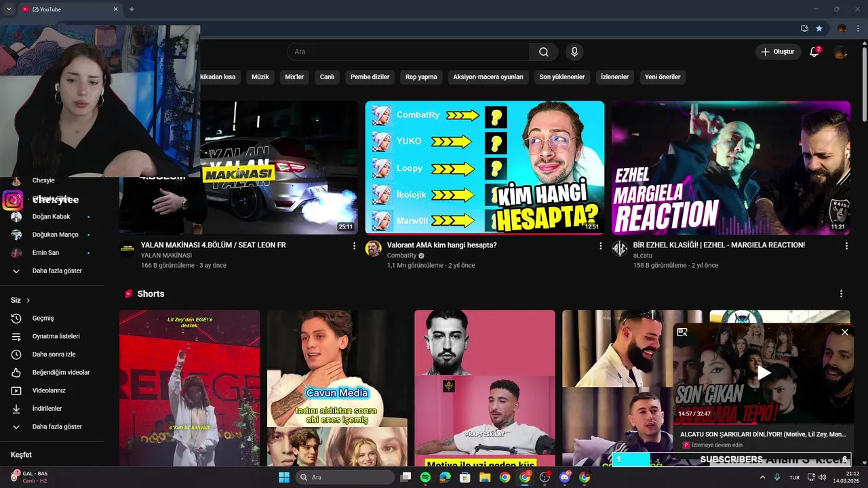The height and width of the screenshot is (488, 868).
Task: Open the Valorant AMA video thumbnail
Action: (x=484, y=167)
